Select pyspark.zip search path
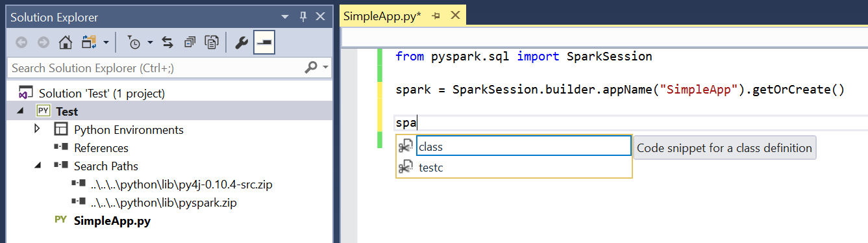Viewport: 868px width, 243px height. [x=164, y=203]
